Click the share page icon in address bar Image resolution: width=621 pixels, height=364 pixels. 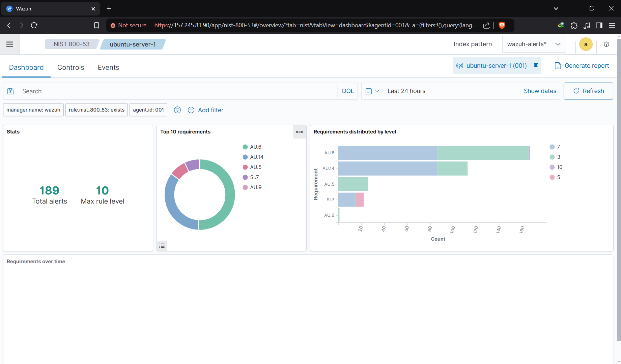(x=486, y=25)
